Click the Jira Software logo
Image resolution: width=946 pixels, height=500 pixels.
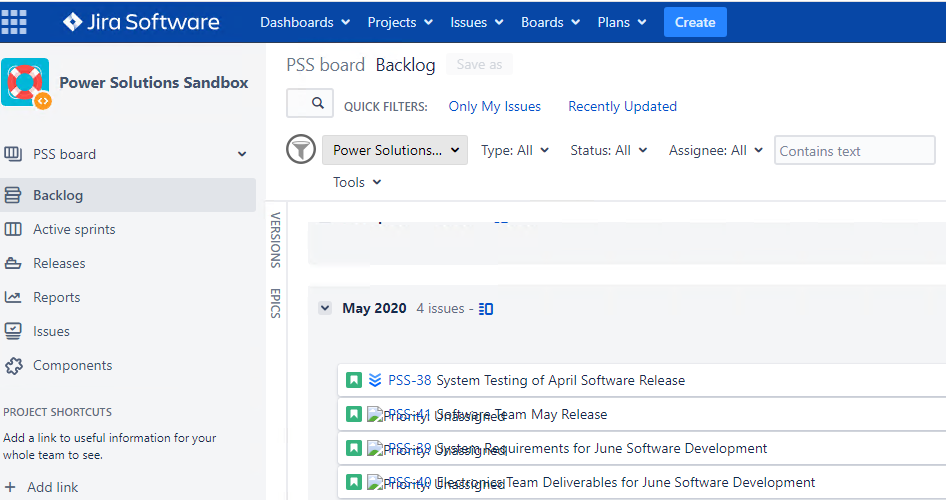(x=141, y=22)
